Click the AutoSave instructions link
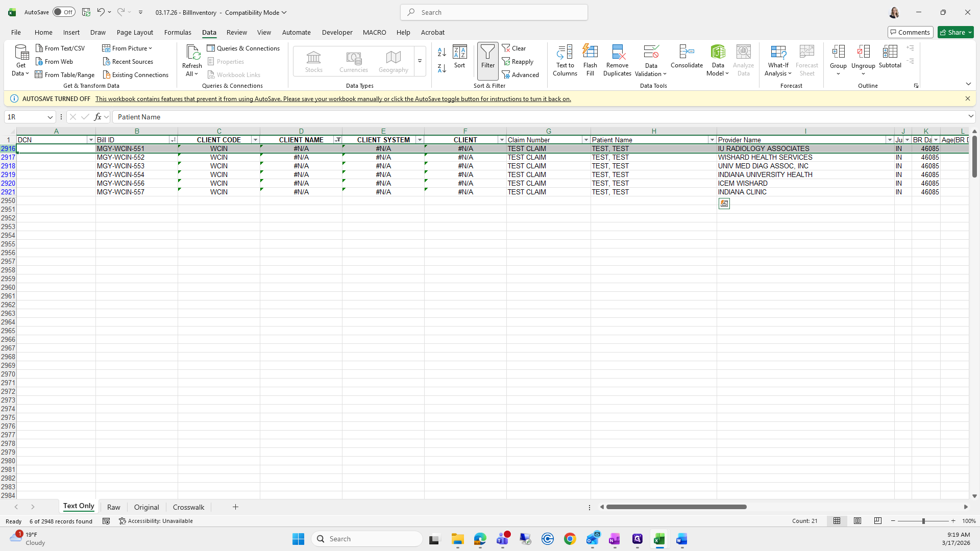 point(333,99)
